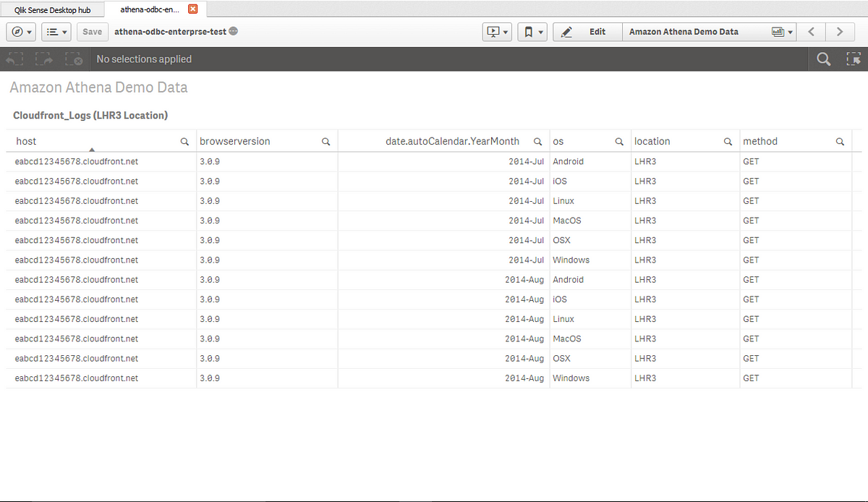This screenshot has width=868, height=502.
Task: Click the Cloudfront_Logs (LHR3 Location) table title
Action: point(90,115)
